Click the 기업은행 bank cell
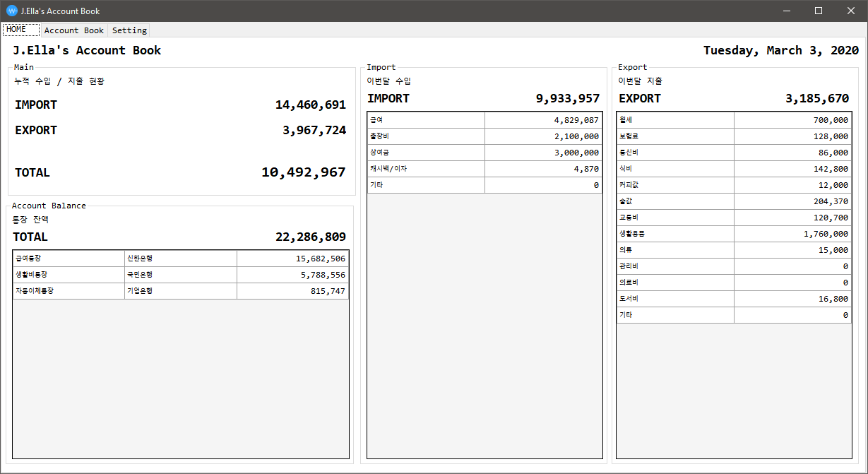Viewport: 868px width, 474px height. pyautogui.click(x=181, y=291)
